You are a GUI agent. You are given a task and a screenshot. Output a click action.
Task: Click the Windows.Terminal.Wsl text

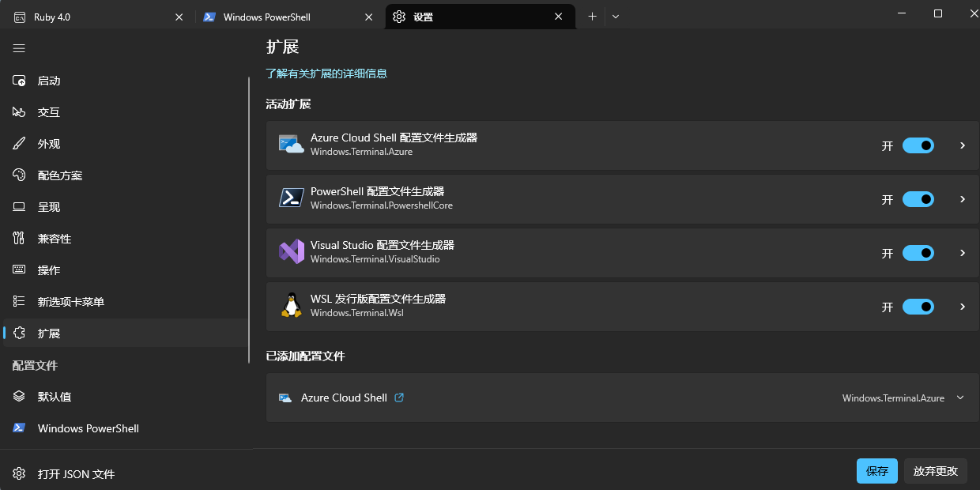click(357, 313)
